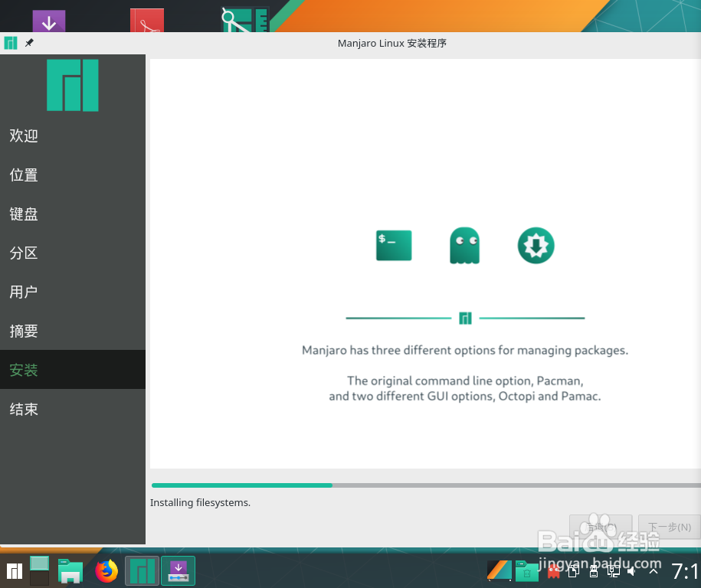Open the network connections tray icon
The image size is (701, 588).
point(614,571)
